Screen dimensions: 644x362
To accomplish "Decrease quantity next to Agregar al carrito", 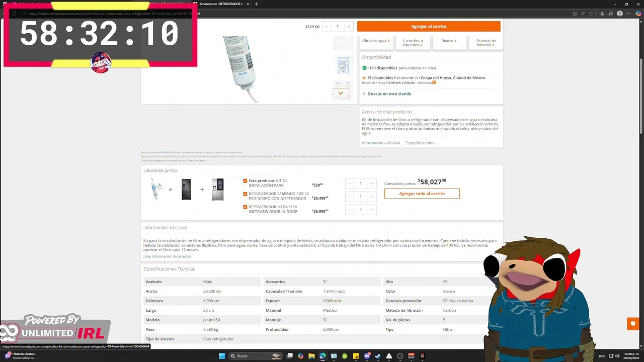I will pyautogui.click(x=327, y=27).
